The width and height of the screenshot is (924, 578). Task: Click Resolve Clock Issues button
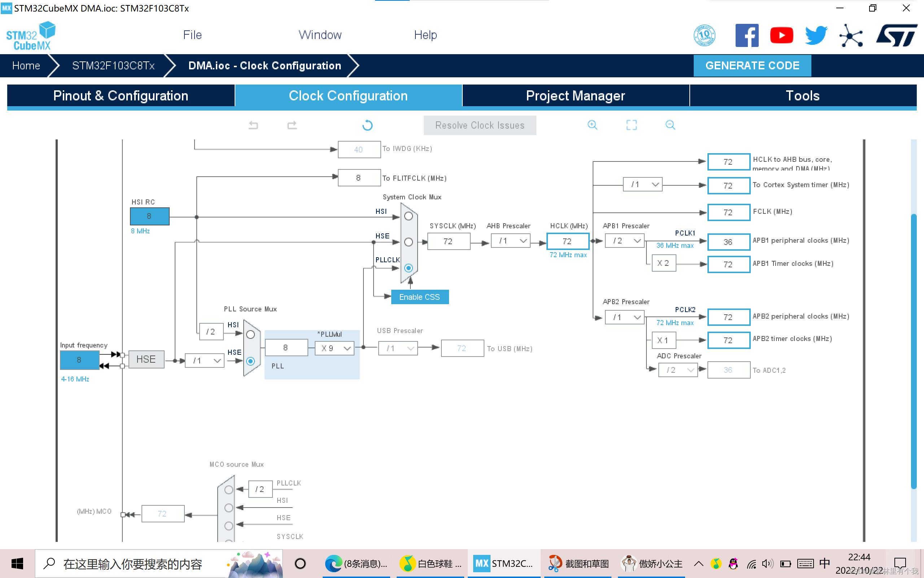pos(480,125)
